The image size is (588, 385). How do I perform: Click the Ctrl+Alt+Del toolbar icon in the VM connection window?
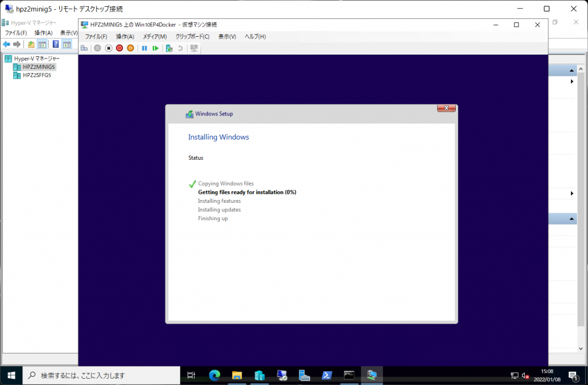[84, 48]
